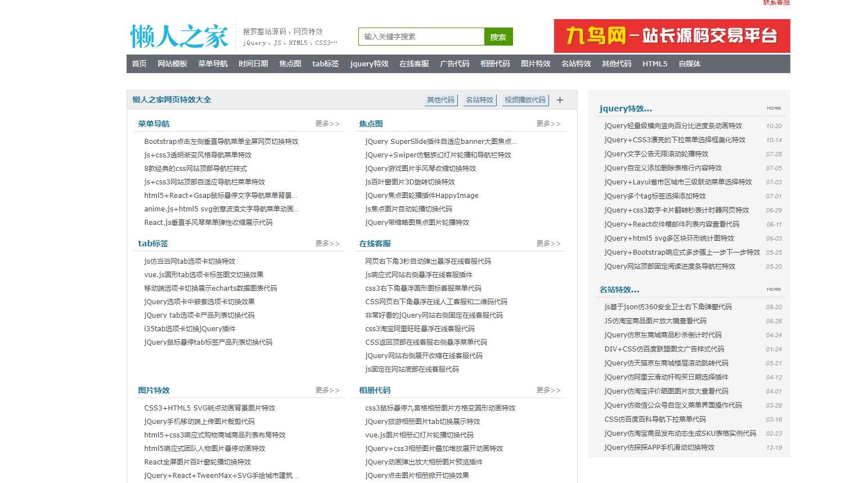The image size is (868, 483).
Task: Switch to the 其他代码 tab in panel header
Action: pyautogui.click(x=440, y=100)
